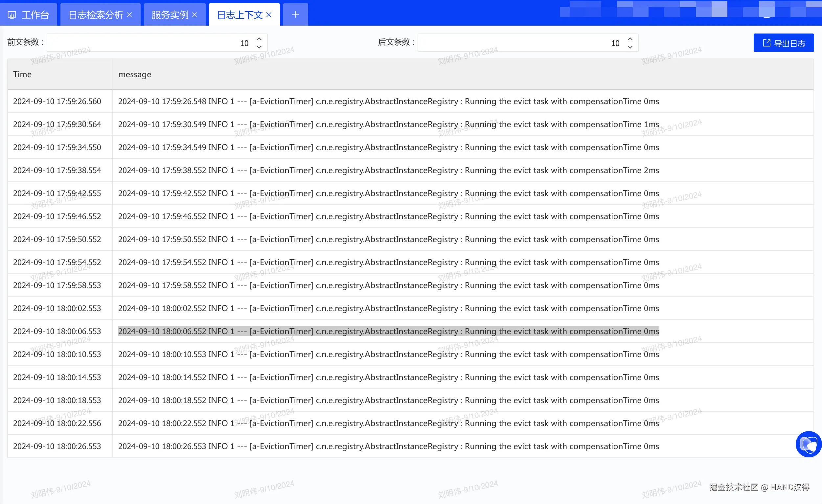This screenshot has width=822, height=504.
Task: Close the 日志上下文 tab
Action: pos(269,15)
